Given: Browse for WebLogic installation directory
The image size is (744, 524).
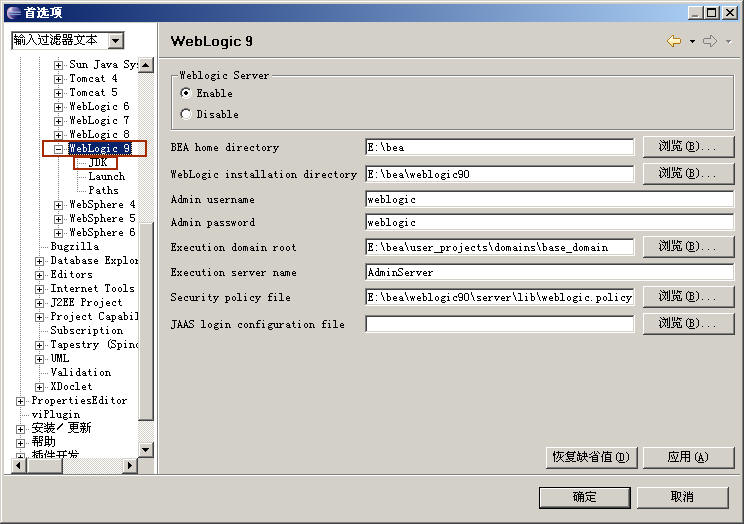Looking at the screenshot, I should [688, 173].
